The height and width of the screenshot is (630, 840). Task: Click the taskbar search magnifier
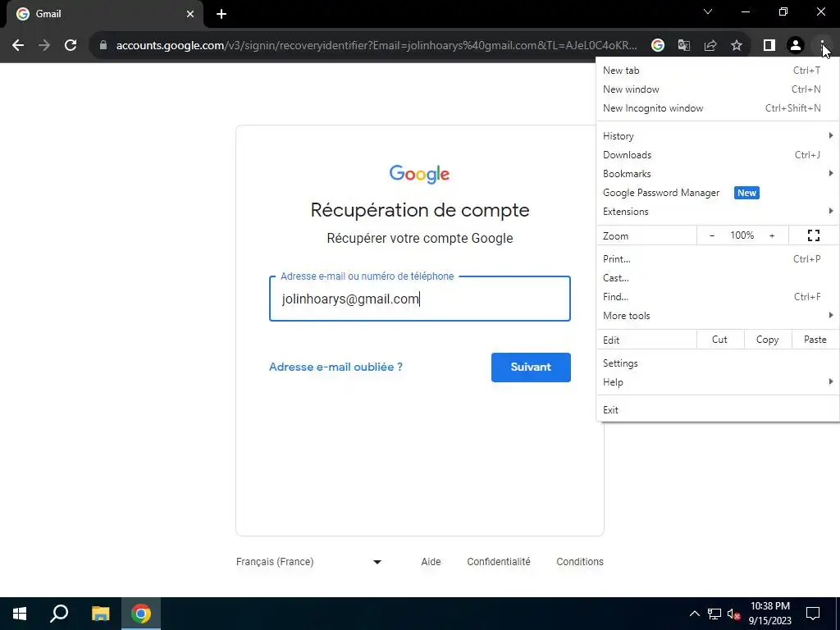[x=59, y=614]
